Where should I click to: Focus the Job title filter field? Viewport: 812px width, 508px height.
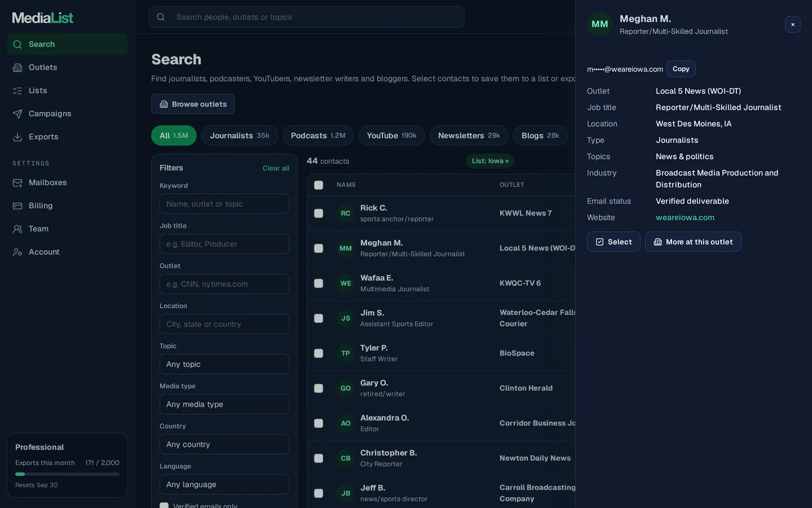tap(224, 244)
